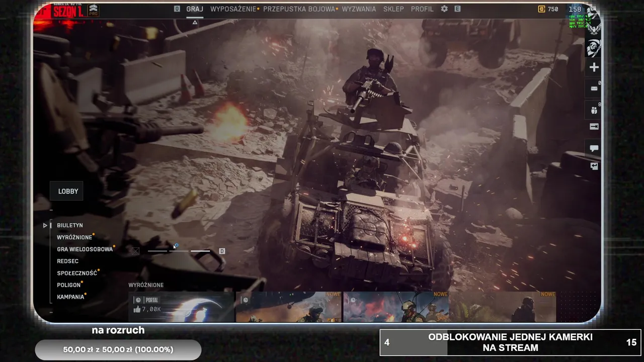Click the D next-page key icon
Viewport: 644px width, 362px height.
click(222, 251)
